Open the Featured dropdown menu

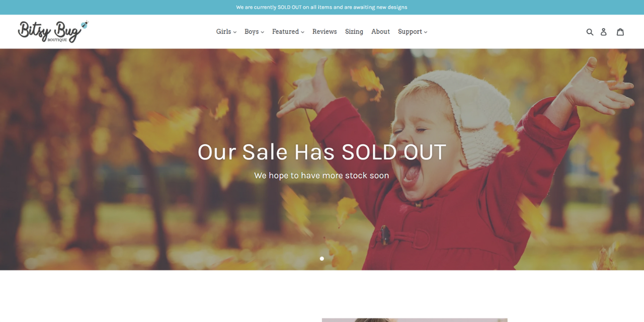288,32
